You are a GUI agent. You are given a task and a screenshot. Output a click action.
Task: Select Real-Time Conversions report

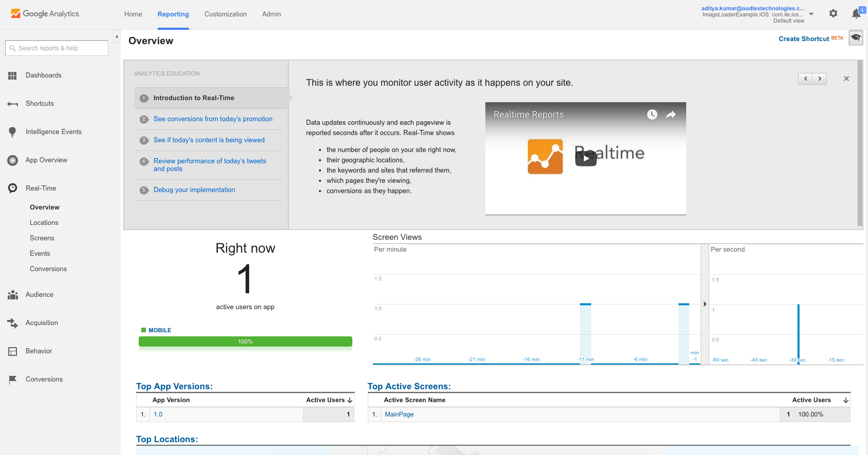(x=48, y=269)
